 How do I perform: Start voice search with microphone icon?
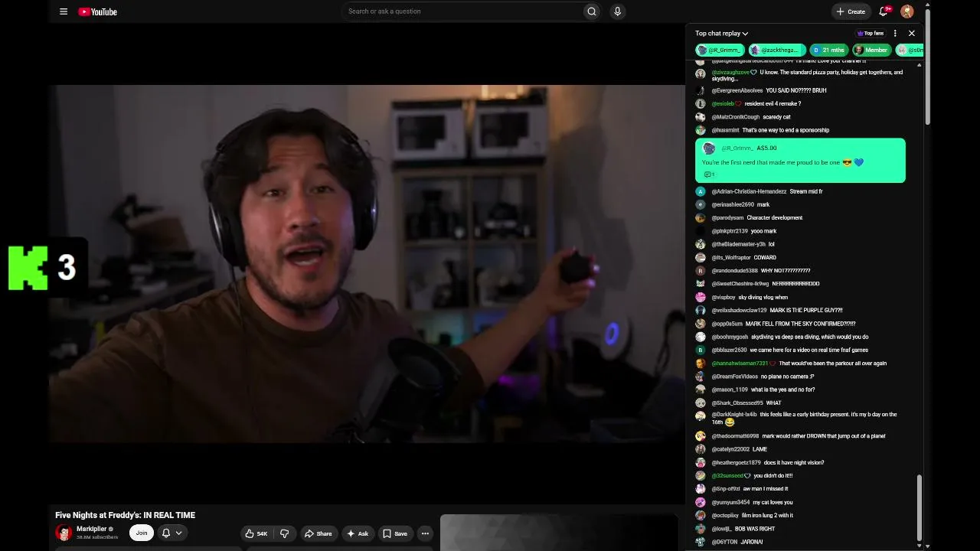click(x=617, y=11)
